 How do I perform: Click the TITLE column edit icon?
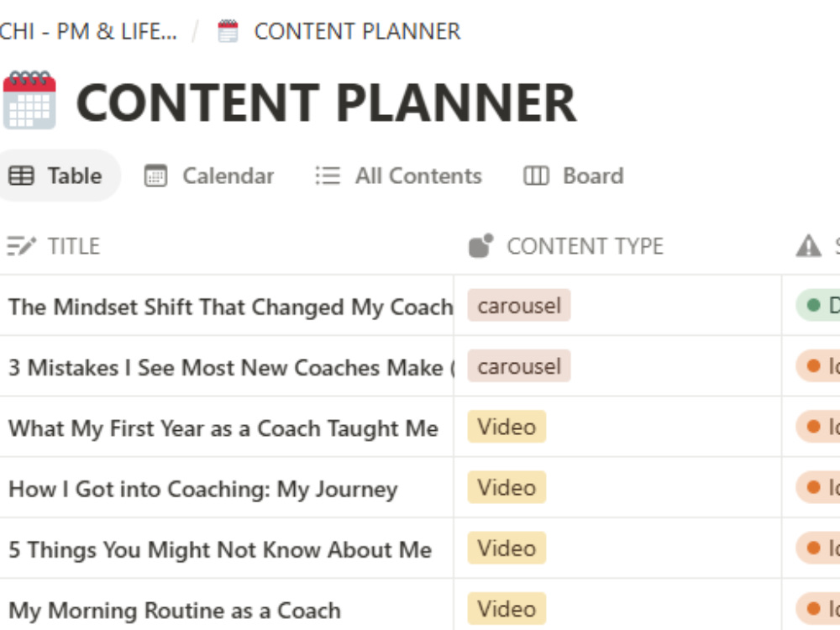coord(22,246)
